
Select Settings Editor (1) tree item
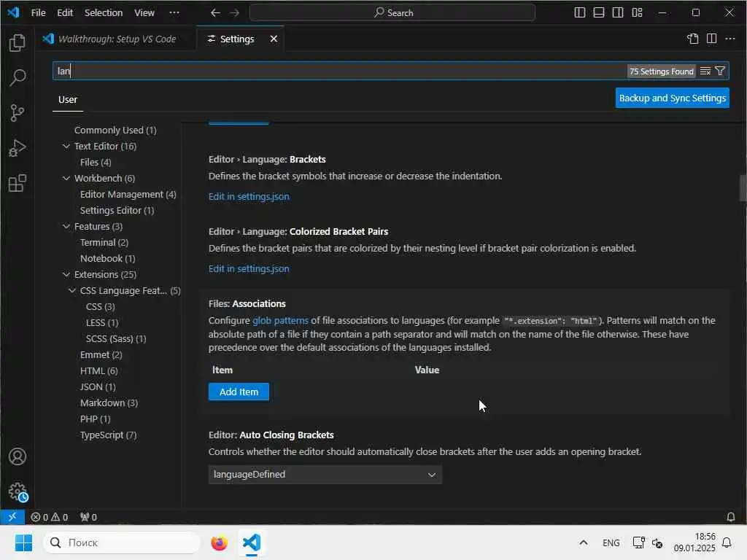pos(117,210)
